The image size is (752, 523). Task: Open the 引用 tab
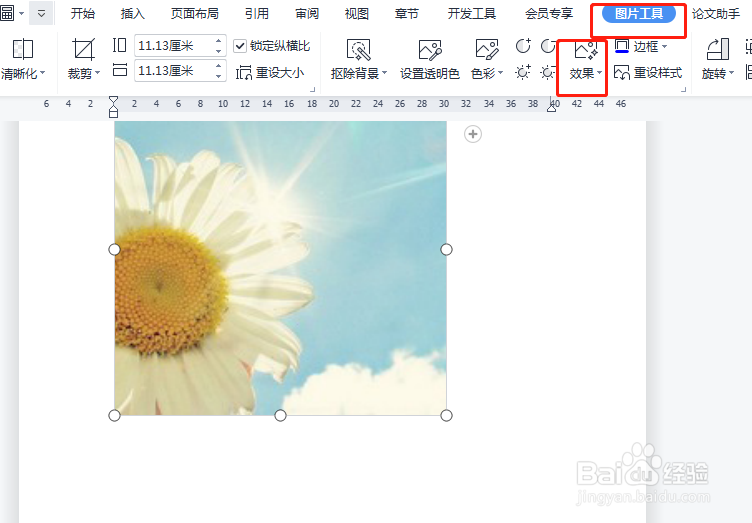[x=257, y=13]
